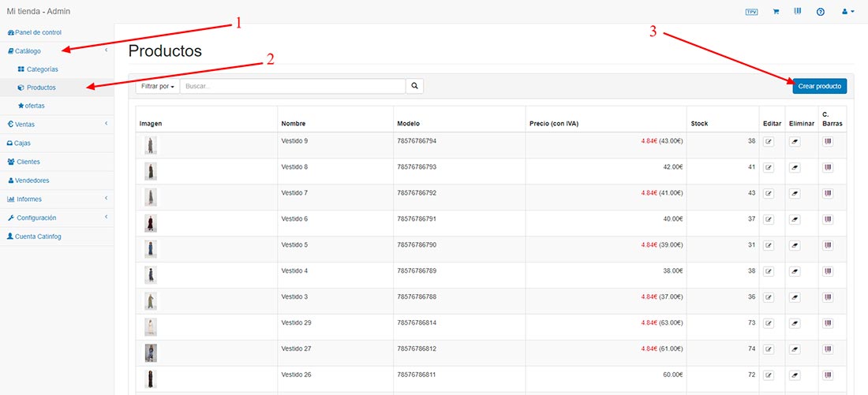Click the Vestido 27 product thumbnail

tap(151, 353)
